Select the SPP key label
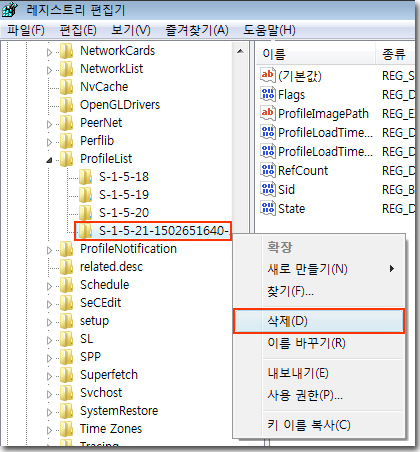 (x=90, y=357)
